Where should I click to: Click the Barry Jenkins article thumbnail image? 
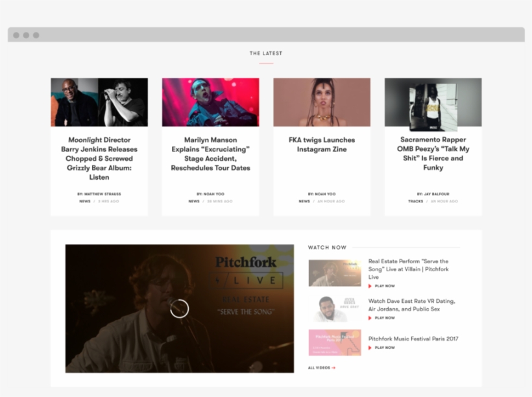pos(99,102)
